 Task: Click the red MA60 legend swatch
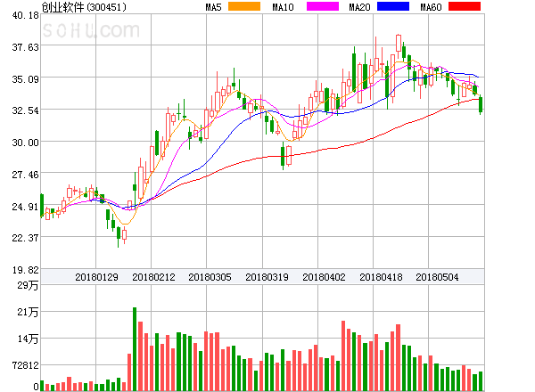(x=465, y=6)
